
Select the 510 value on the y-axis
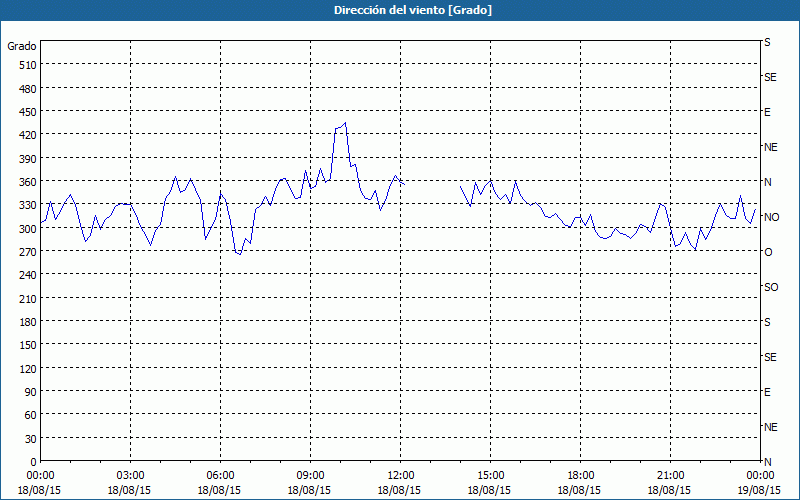coord(28,65)
